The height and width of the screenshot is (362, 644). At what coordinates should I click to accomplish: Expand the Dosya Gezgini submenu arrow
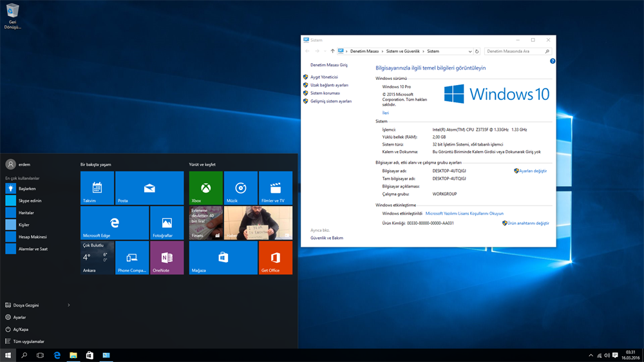pyautogui.click(x=69, y=305)
